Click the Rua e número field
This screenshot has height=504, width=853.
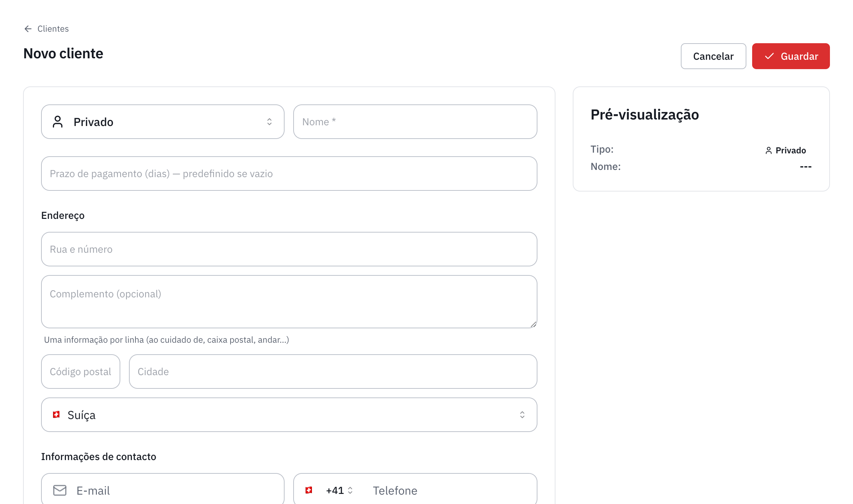pyautogui.click(x=289, y=249)
